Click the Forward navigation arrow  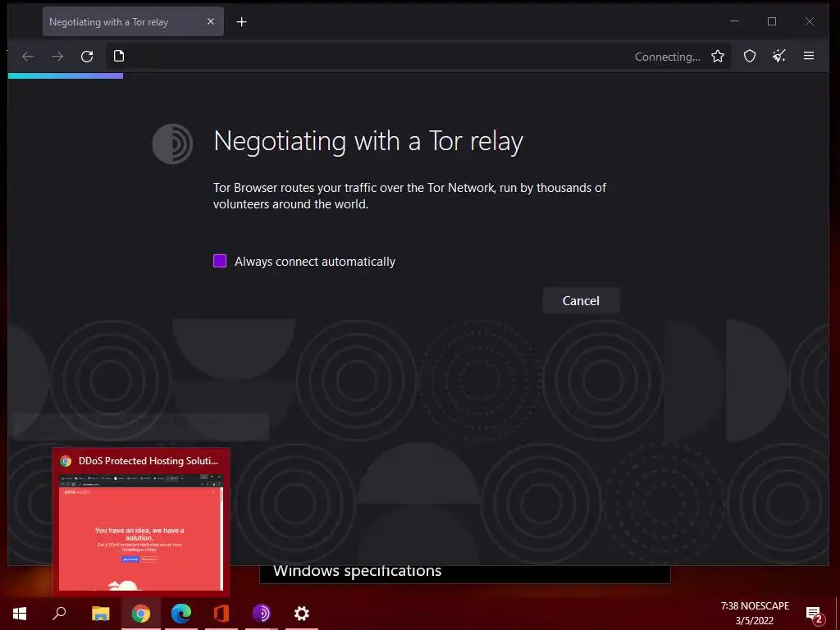[57, 57]
